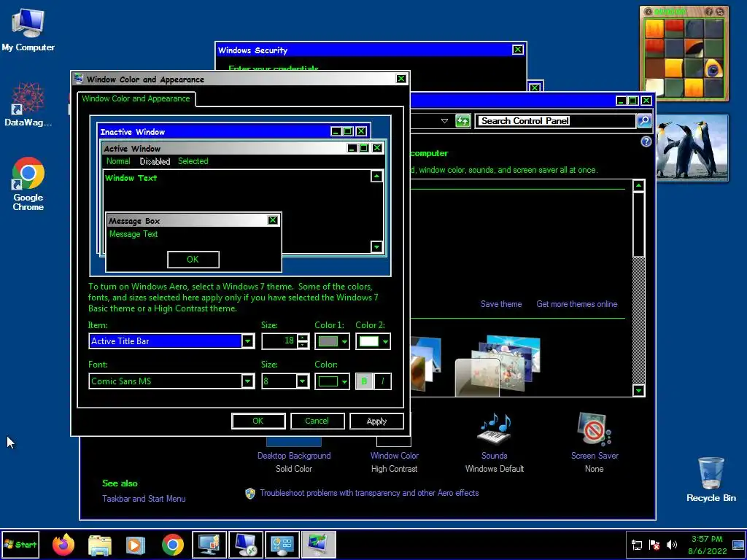Click Normal in the preview menu

coord(118,161)
